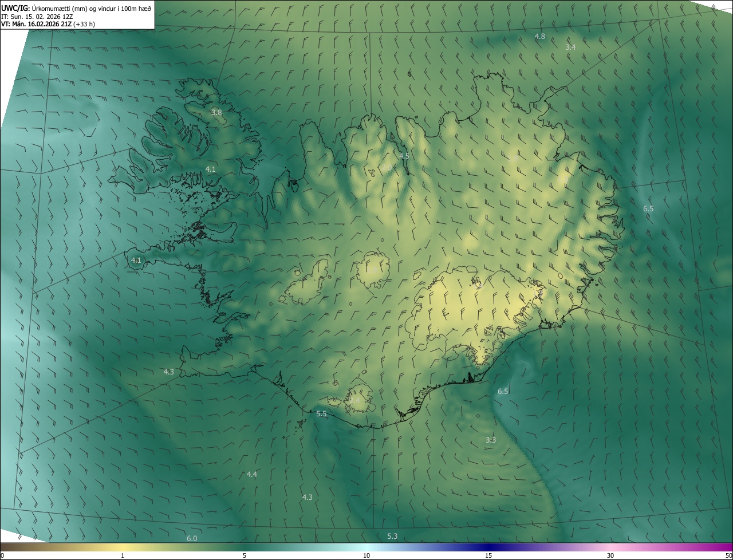Image resolution: width=733 pixels, height=560 pixels.
Task: Click the color scale tick label "10"
Action: tap(366, 556)
